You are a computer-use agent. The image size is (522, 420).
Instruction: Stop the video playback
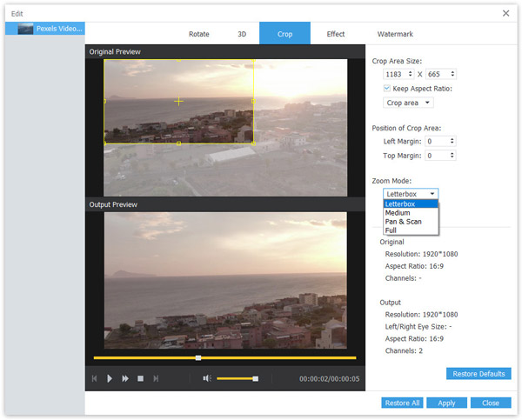pyautogui.click(x=140, y=378)
